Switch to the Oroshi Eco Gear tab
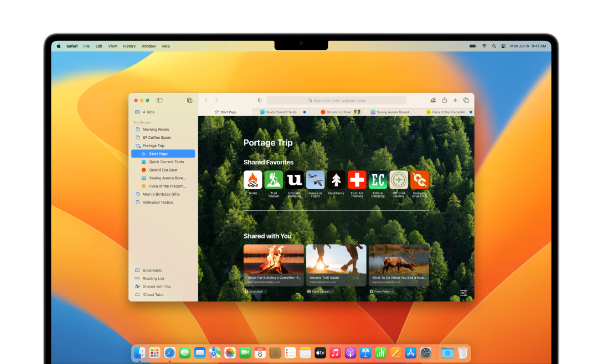The width and height of the screenshot is (598, 364). click(x=339, y=112)
